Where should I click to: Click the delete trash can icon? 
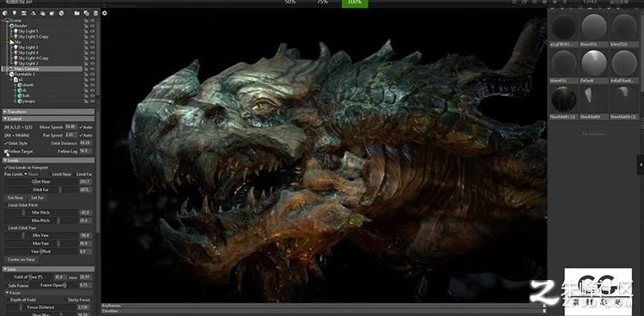point(95,13)
